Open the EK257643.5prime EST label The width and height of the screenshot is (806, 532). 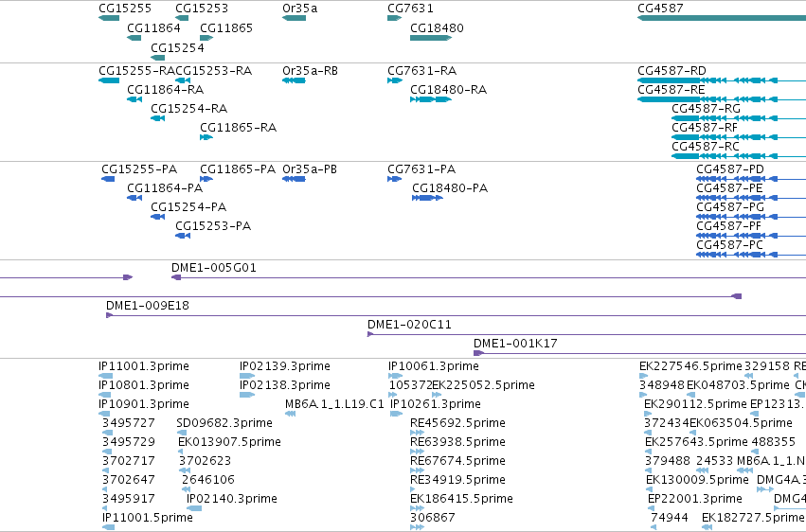696,442
